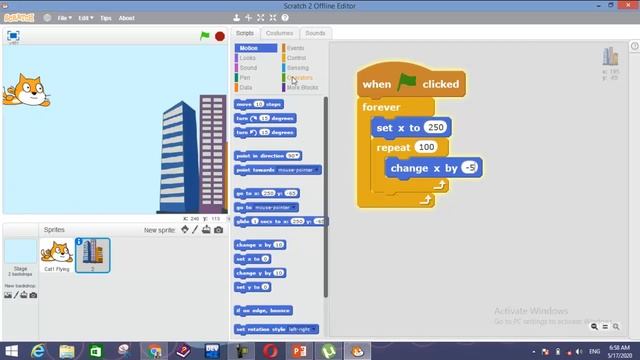Viewport: 640px width, 360px height.
Task: Open the info button on the buildings sprite
Action: [79, 242]
